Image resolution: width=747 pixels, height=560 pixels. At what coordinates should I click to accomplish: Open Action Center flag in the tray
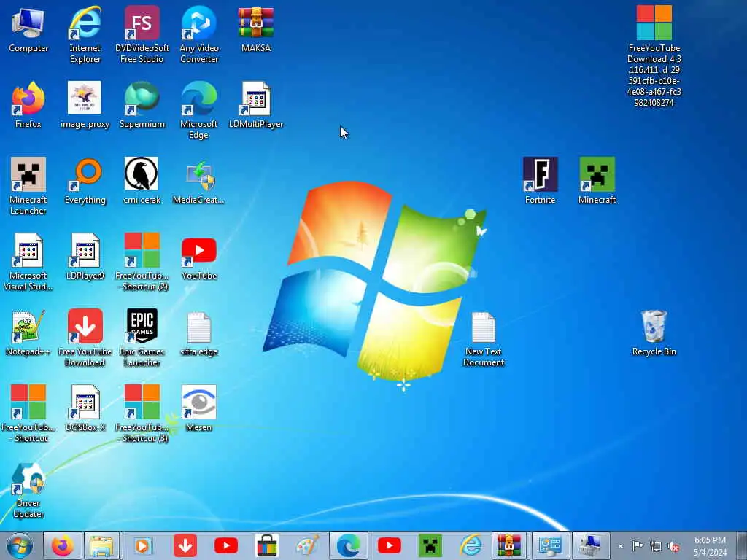(638, 546)
